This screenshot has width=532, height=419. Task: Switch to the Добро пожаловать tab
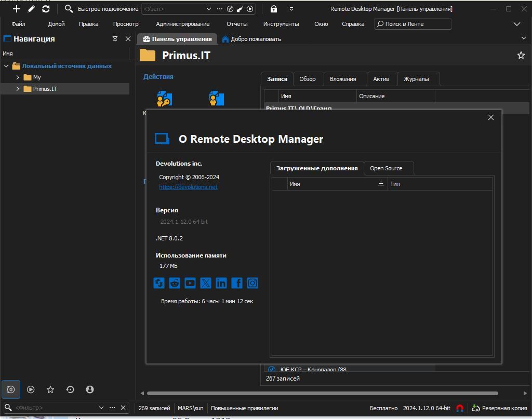point(251,39)
